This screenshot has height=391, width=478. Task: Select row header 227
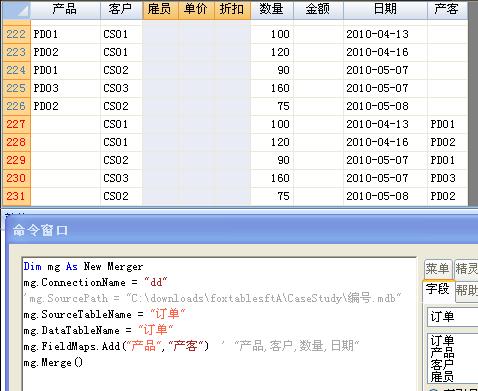click(x=16, y=124)
